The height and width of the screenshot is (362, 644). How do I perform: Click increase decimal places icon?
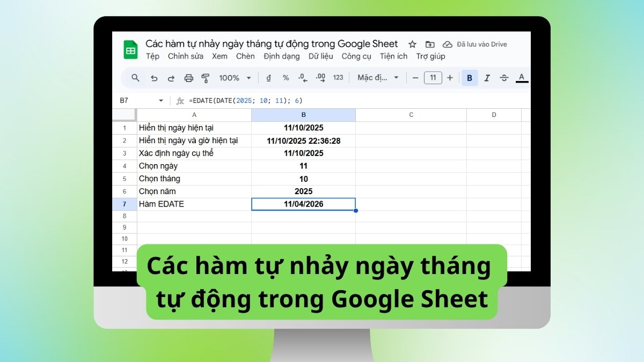pyautogui.click(x=320, y=78)
